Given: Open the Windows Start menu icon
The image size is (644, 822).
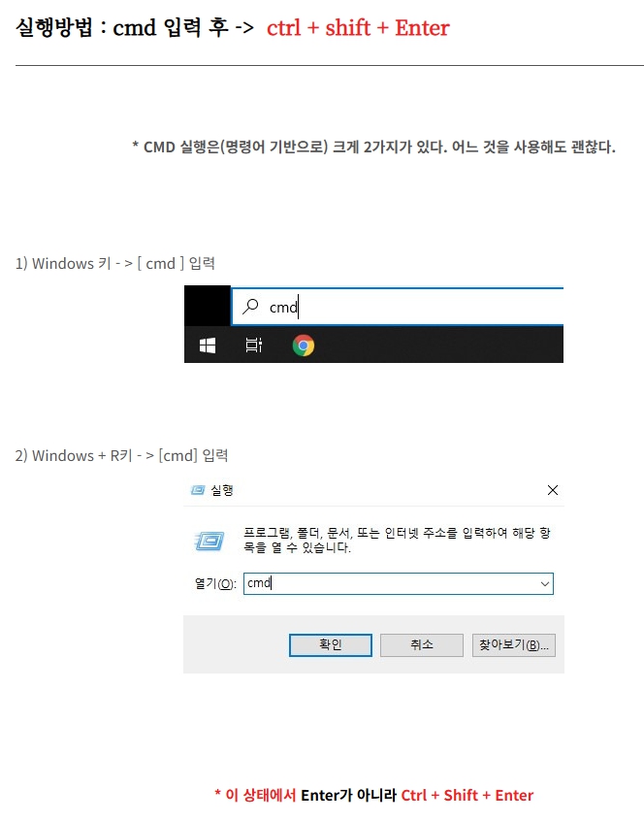Looking at the screenshot, I should [x=208, y=345].
